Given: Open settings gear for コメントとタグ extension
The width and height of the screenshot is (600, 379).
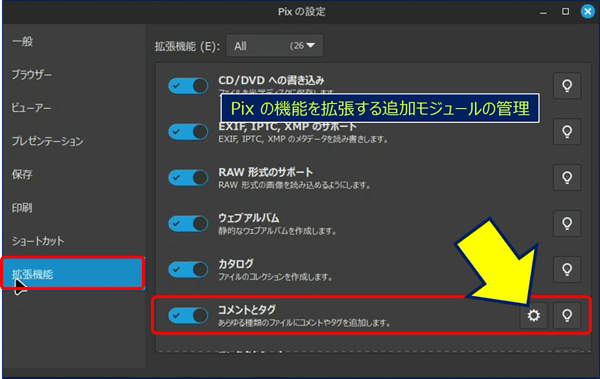Looking at the screenshot, I should point(533,315).
